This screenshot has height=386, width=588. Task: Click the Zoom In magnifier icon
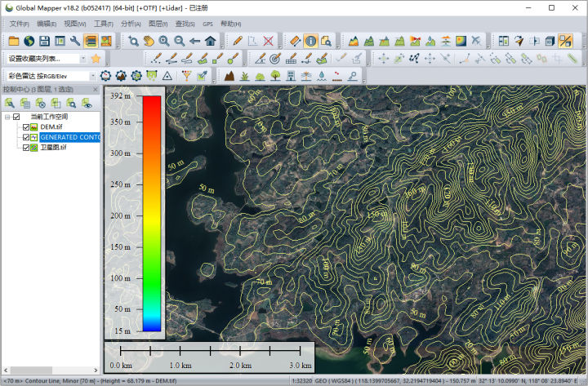164,41
